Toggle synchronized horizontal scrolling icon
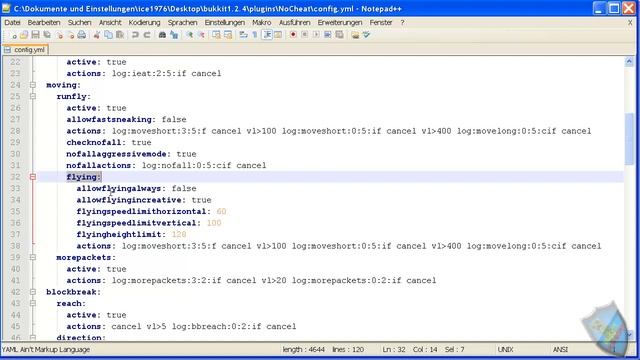The image size is (640, 360). click(228, 35)
